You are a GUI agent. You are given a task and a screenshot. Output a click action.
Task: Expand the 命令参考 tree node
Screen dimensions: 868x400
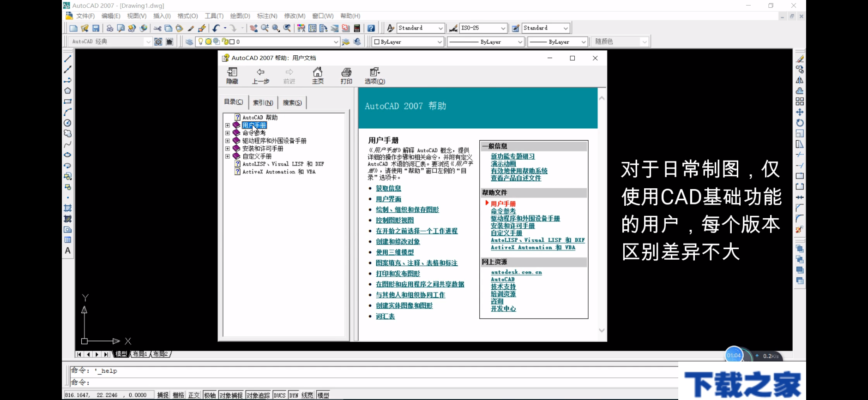(x=228, y=133)
